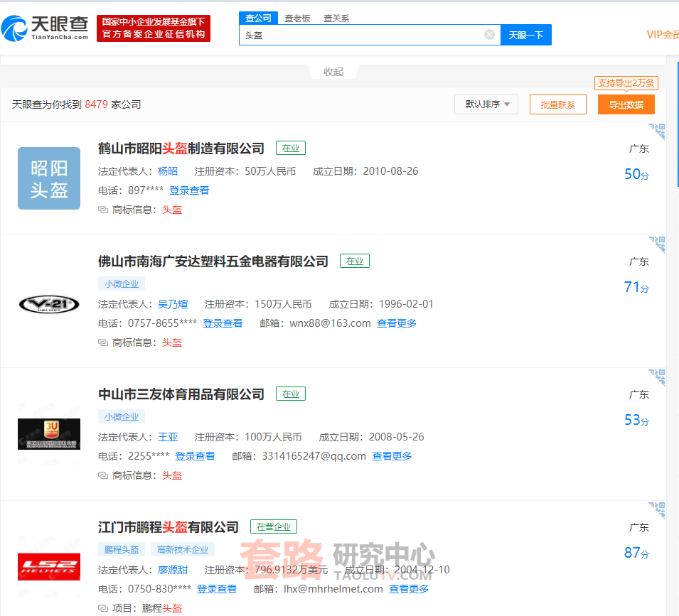Click 小微企业 tag under 中山市三友体育用品
This screenshot has height=616, width=679.
pos(122,416)
